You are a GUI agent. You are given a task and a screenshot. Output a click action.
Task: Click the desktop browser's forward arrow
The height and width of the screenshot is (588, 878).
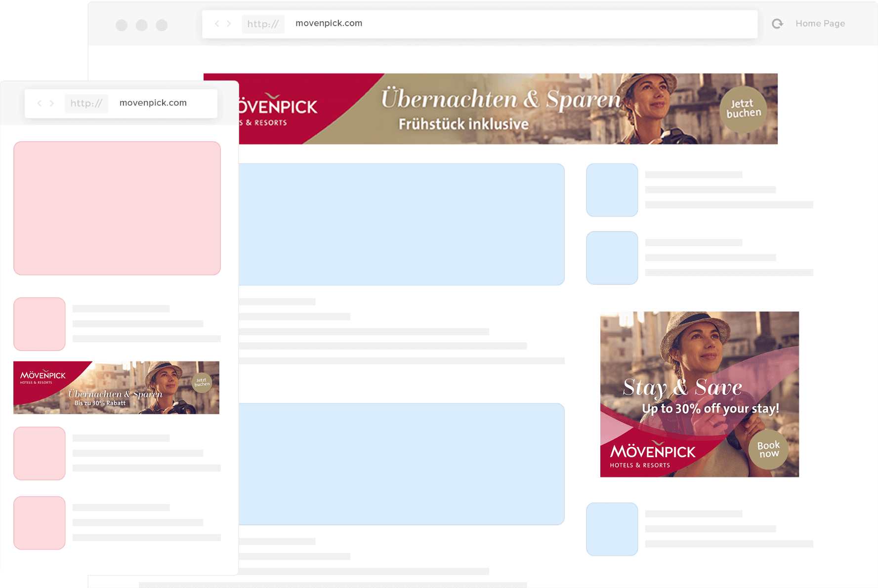tap(229, 24)
